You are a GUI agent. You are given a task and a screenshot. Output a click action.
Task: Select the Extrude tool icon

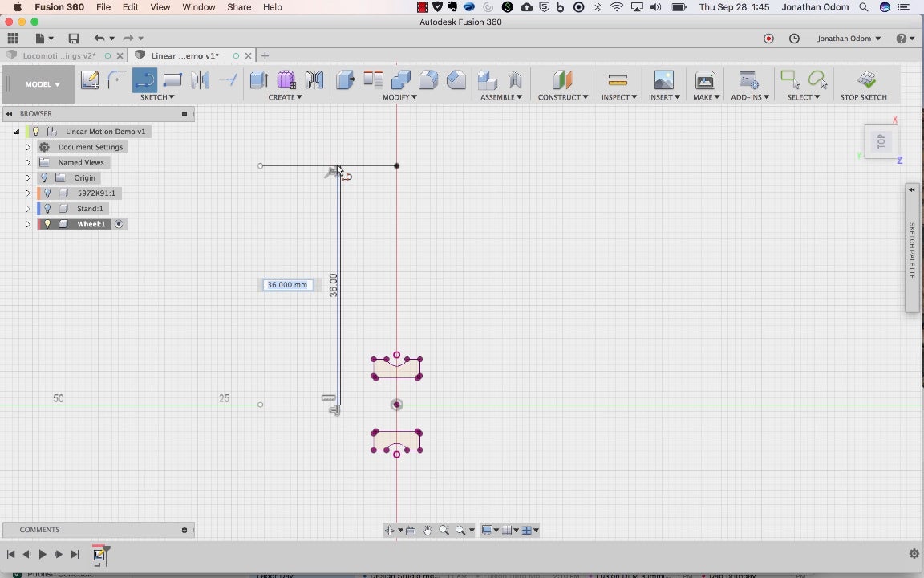pyautogui.click(x=259, y=79)
